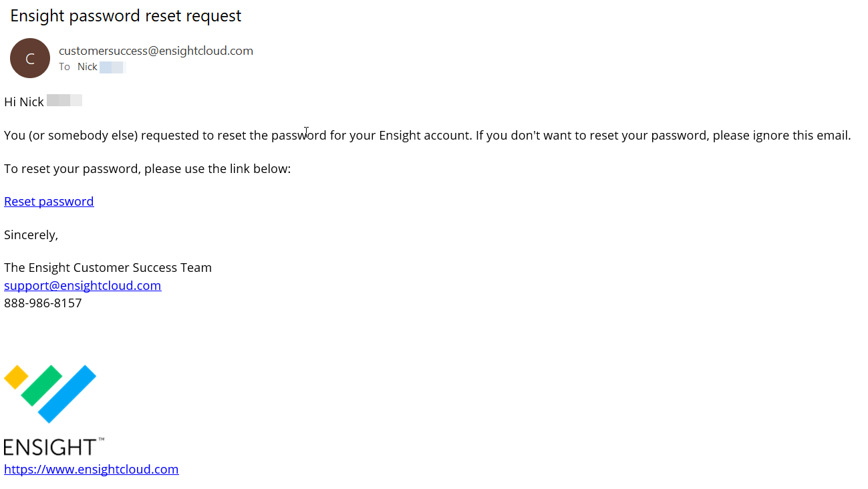Click the email subject Ensight password reset request
This screenshot has height=489, width=868.
(126, 16)
